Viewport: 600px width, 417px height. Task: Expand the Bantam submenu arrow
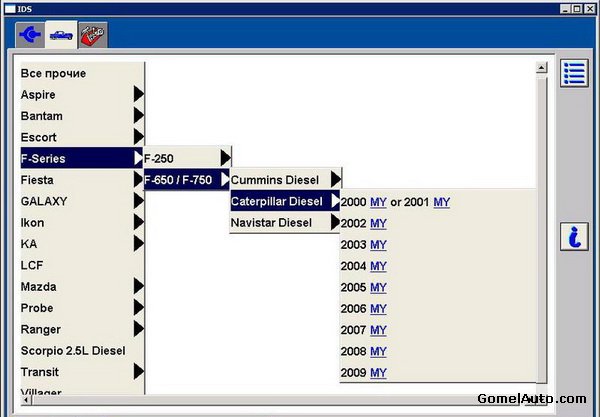coord(139,116)
